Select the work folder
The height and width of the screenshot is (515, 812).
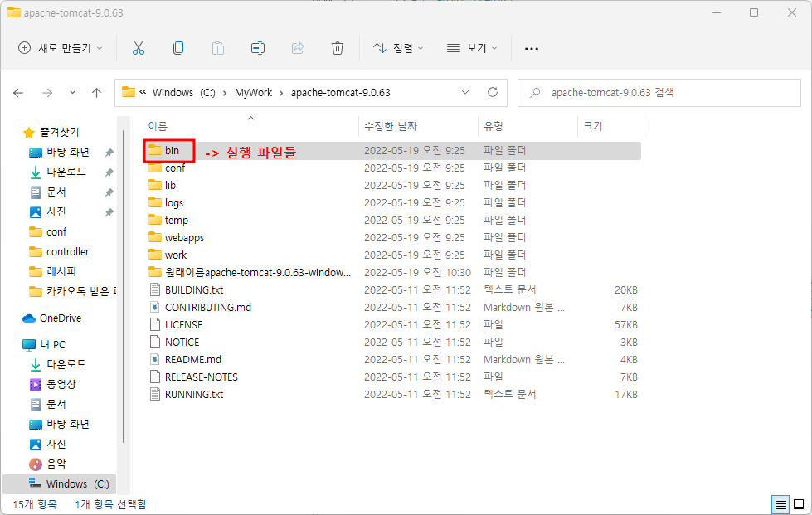pos(392,255)
